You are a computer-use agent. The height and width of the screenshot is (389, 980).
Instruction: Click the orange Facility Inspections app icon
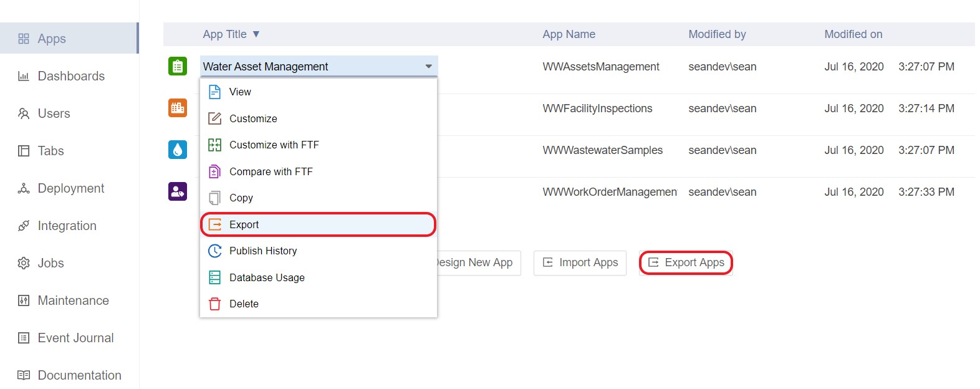pyautogui.click(x=178, y=108)
